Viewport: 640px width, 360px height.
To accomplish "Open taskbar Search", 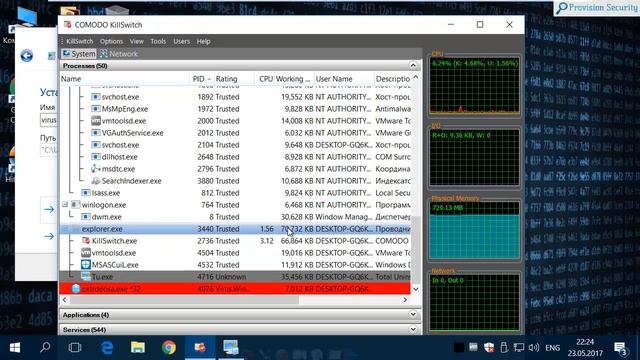I will click(45, 347).
